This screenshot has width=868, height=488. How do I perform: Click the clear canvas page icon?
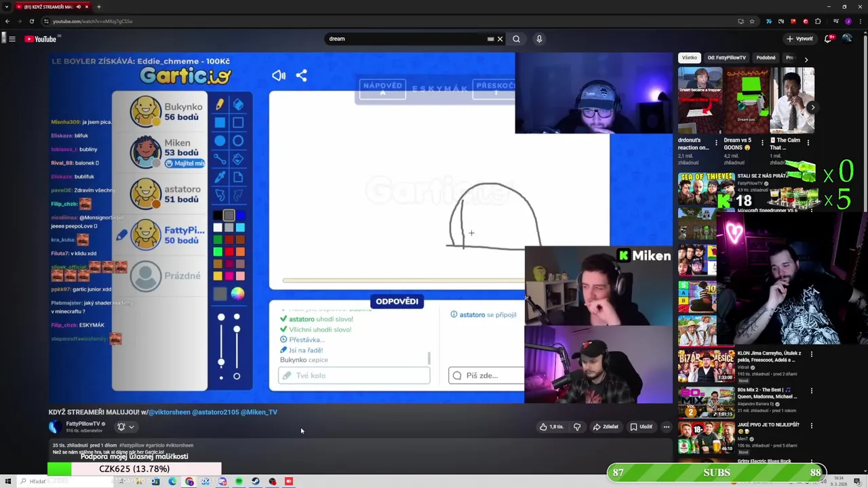pyautogui.click(x=238, y=178)
